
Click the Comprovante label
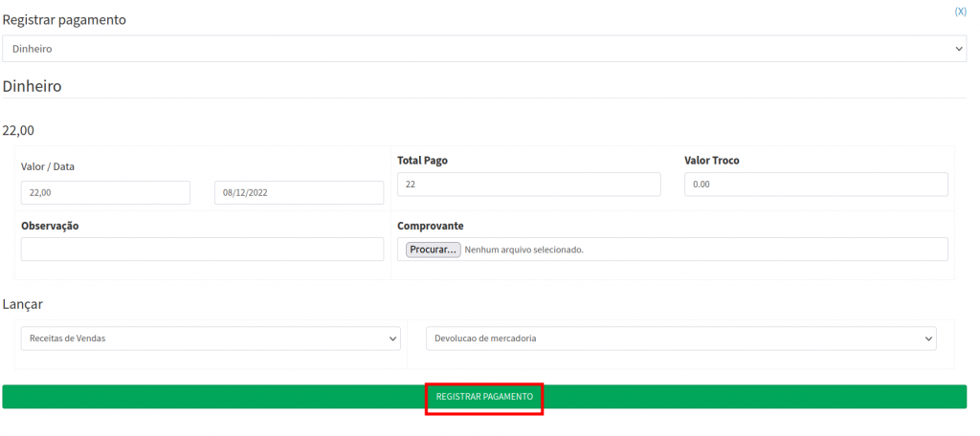coord(431,226)
